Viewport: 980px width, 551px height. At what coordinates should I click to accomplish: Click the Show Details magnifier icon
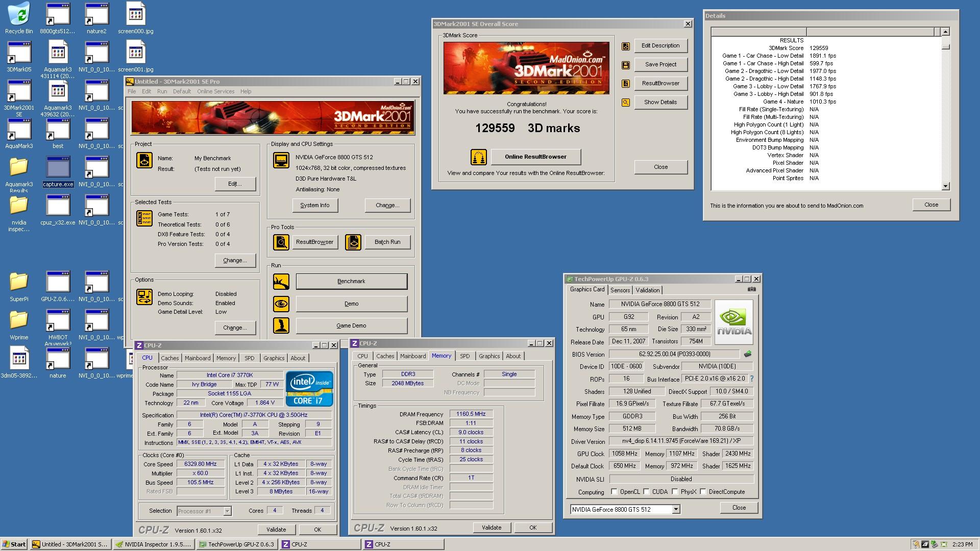coord(626,103)
